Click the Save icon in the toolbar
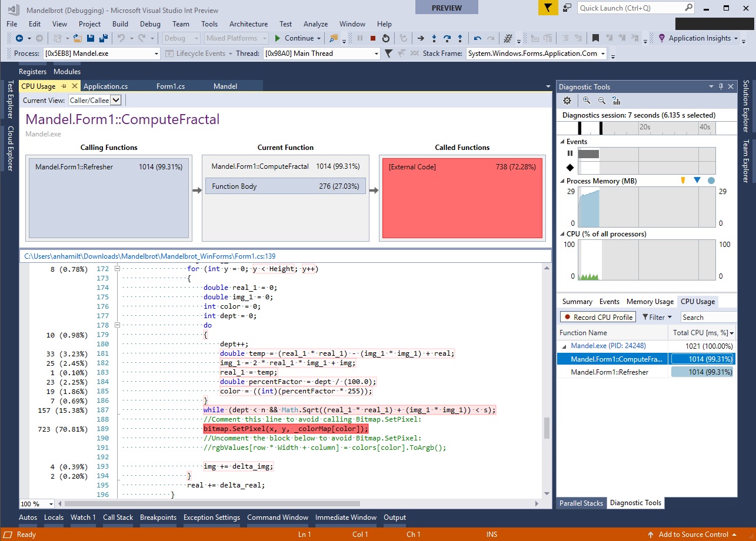 point(91,38)
